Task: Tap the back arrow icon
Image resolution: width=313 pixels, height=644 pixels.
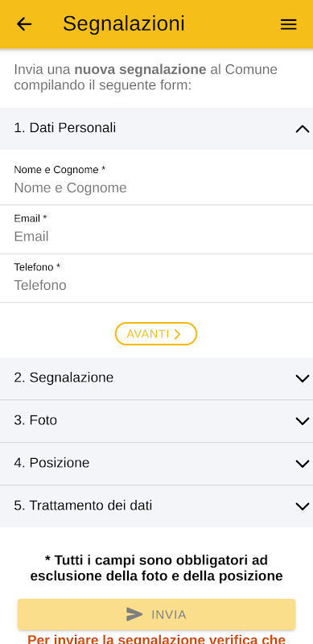Action: click(24, 24)
